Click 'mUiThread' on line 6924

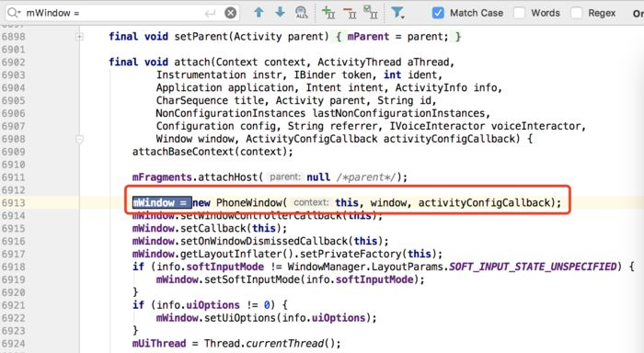[159, 344]
